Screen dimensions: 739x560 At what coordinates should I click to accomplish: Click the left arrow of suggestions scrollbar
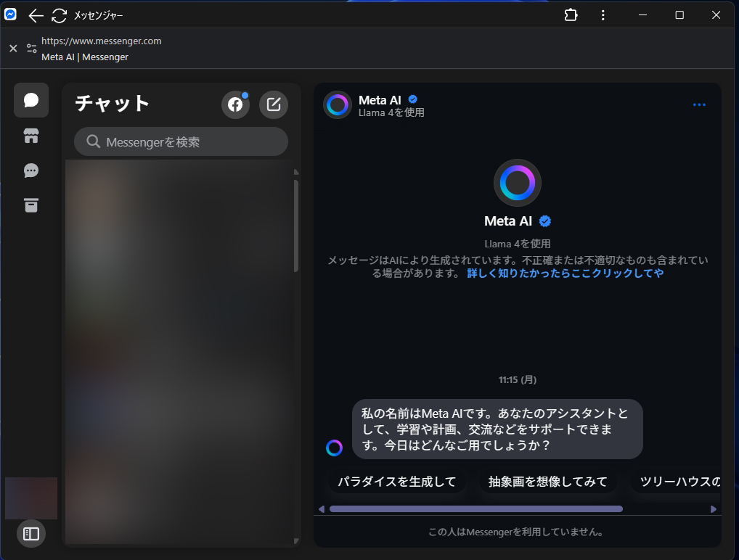coord(322,509)
